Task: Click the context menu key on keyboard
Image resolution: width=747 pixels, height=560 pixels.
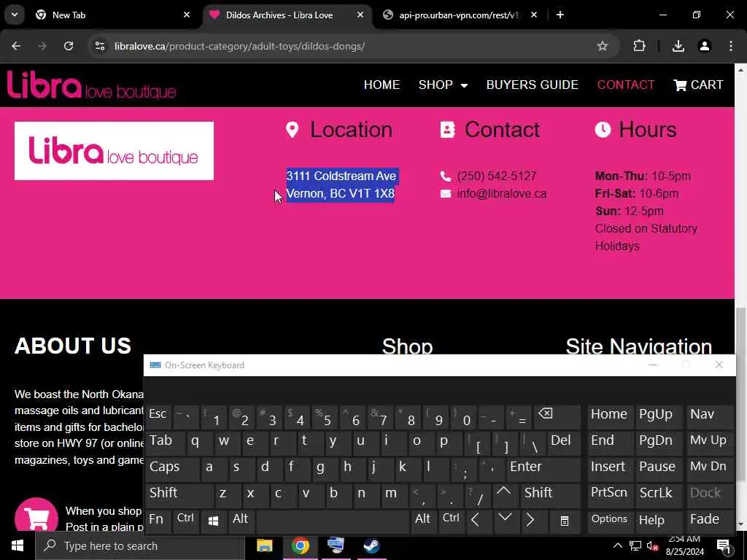Action: click(565, 521)
